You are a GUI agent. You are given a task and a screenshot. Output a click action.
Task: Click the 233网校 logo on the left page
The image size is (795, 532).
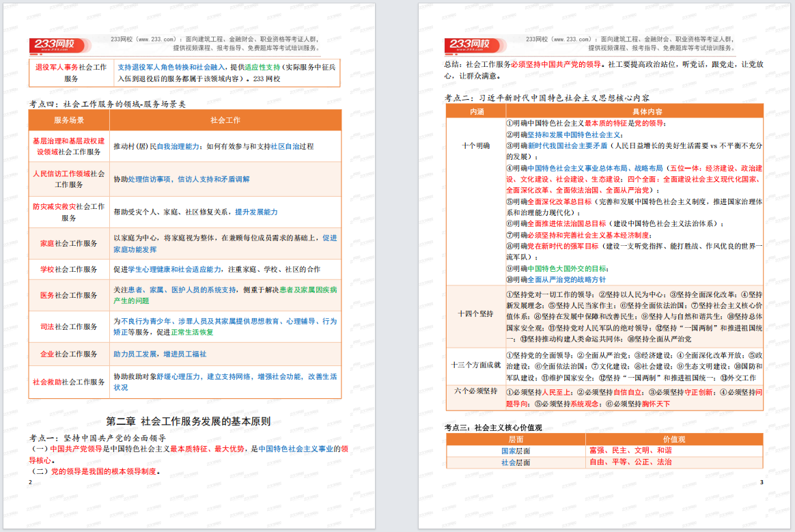[x=57, y=45]
